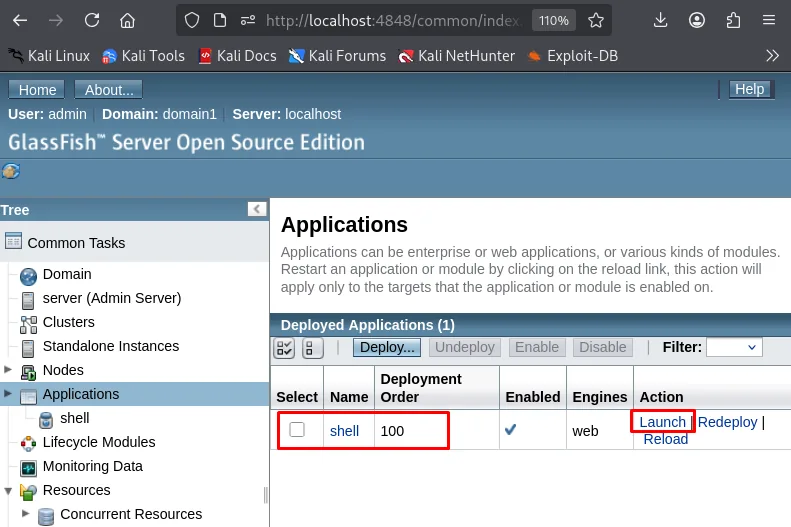Open the downloads panel icon
The image size is (791, 527).
(660, 21)
